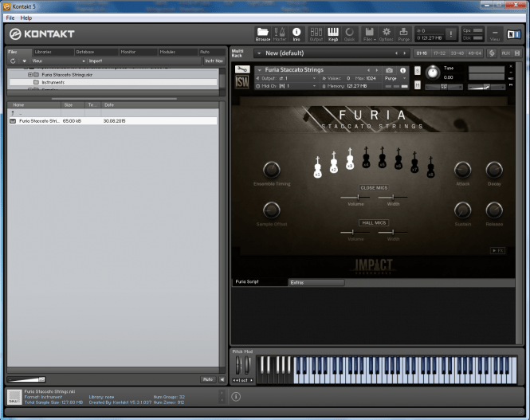
Task: Show rack page 33-48
Action: click(457, 53)
